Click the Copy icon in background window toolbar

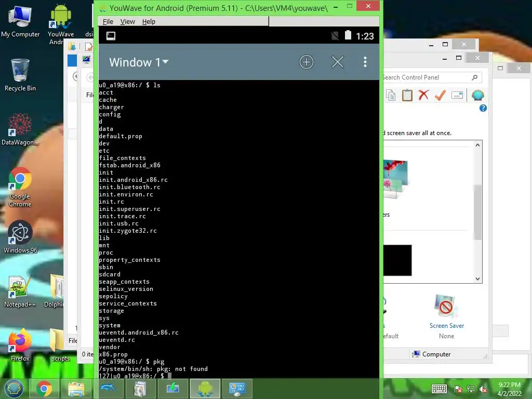tap(391, 96)
